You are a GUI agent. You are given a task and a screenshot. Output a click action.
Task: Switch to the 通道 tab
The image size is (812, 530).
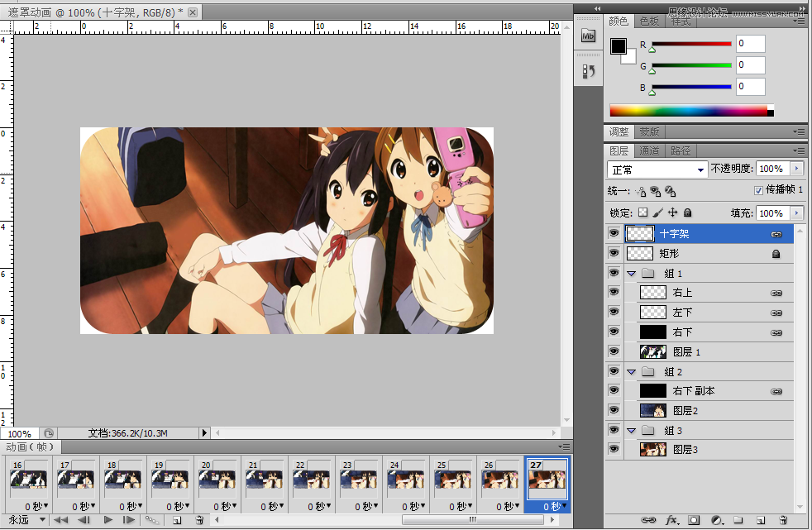point(649,151)
